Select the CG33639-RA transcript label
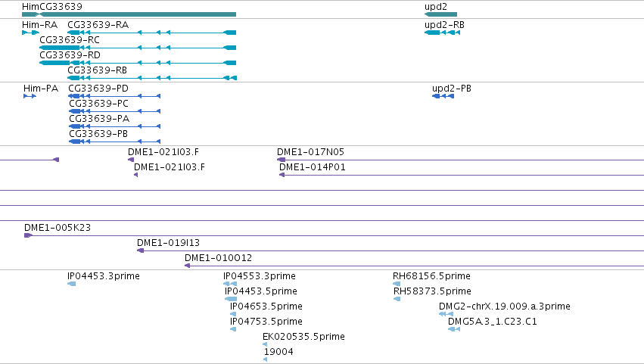The image size is (644, 364). click(x=98, y=25)
